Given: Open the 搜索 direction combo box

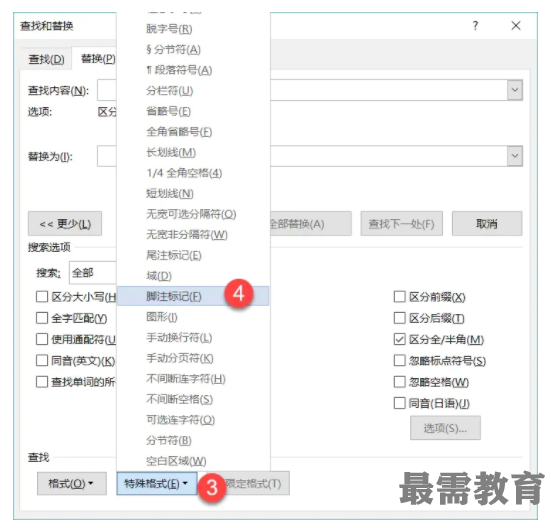Looking at the screenshot, I should pyautogui.click(x=93, y=273).
